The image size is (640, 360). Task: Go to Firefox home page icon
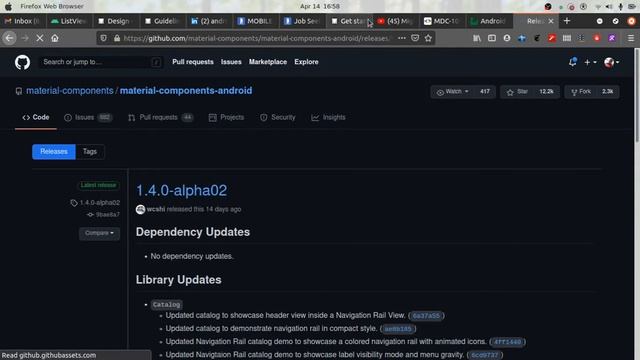pos(55,38)
